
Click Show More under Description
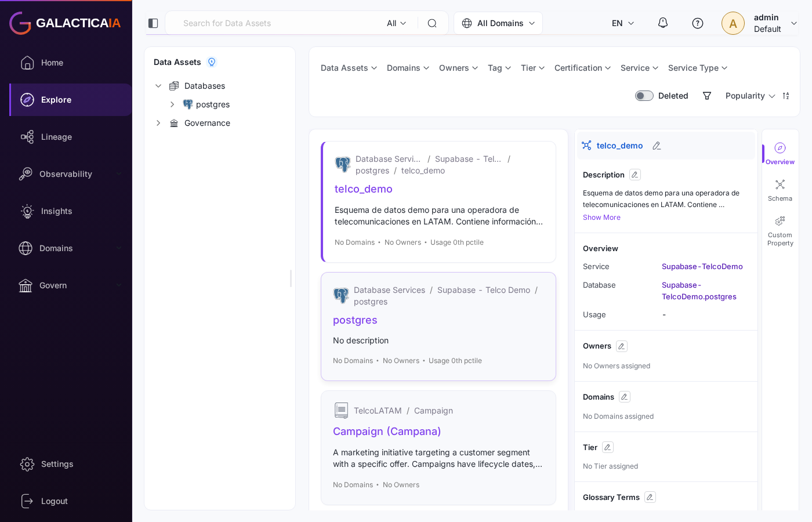point(601,217)
